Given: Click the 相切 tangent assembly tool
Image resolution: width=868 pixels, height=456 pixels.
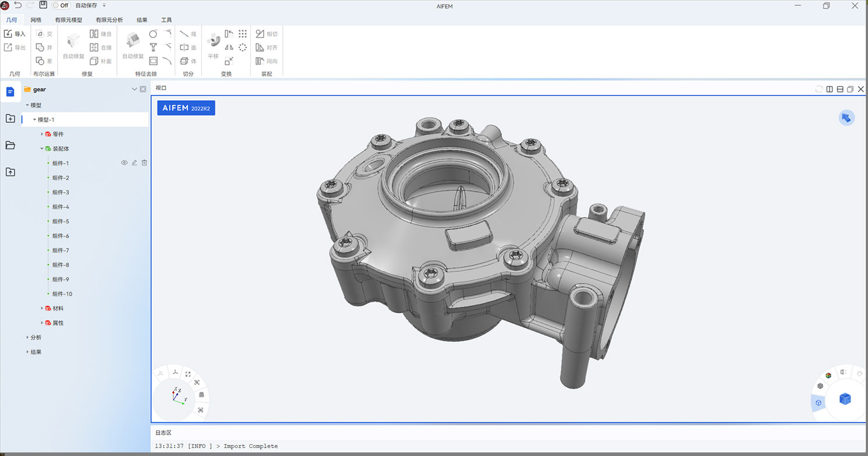Looking at the screenshot, I should point(267,34).
